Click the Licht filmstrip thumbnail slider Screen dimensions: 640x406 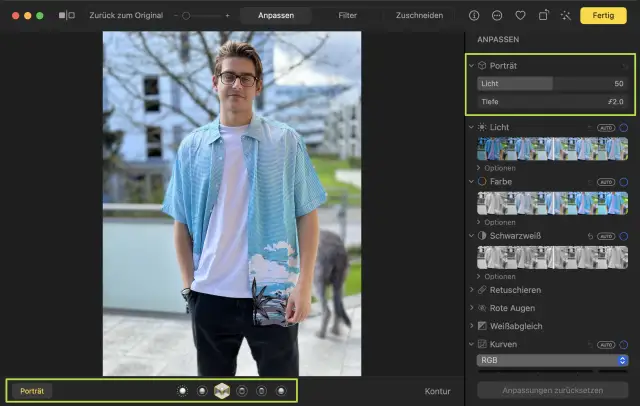[x=552, y=149]
